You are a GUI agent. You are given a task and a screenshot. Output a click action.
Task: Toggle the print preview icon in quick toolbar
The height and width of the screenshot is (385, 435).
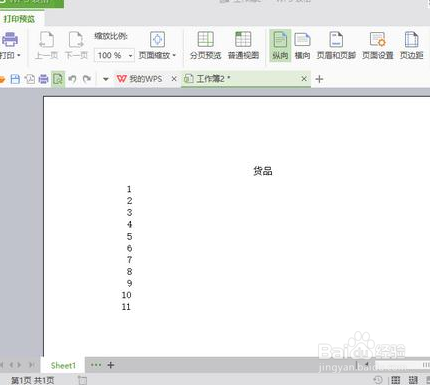click(x=58, y=79)
